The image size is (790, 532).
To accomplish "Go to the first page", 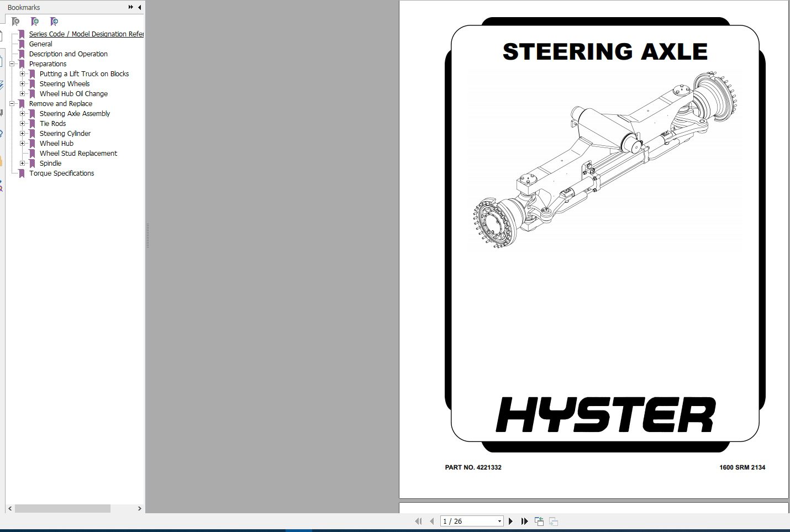I will click(418, 521).
